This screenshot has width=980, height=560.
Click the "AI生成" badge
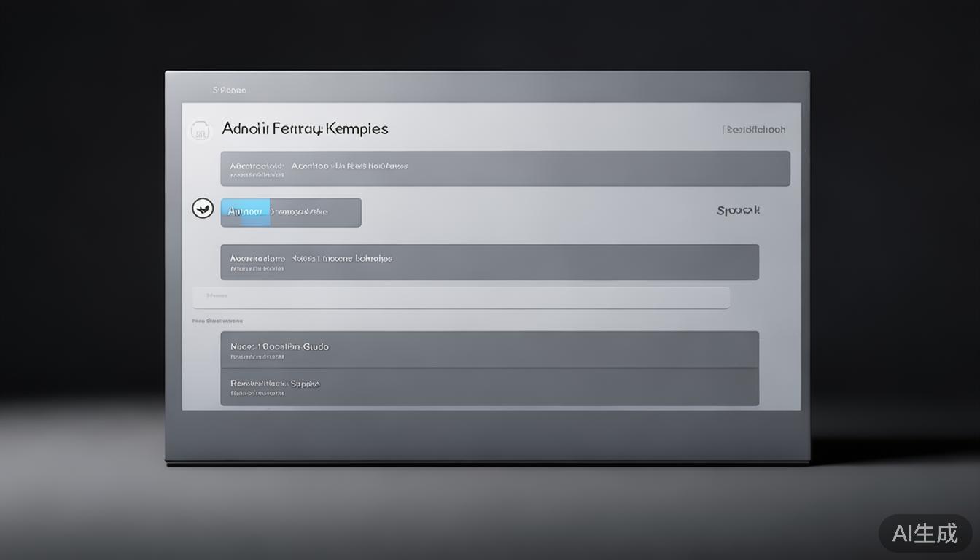coord(925,534)
